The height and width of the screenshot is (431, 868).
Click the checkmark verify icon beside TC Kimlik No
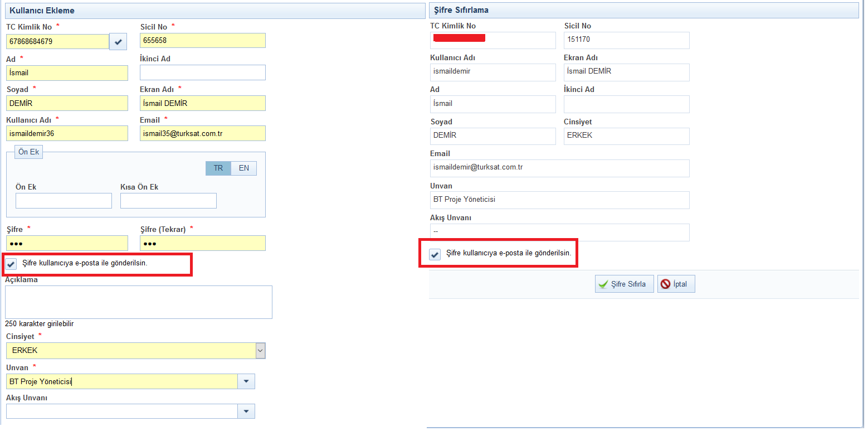pyautogui.click(x=118, y=42)
